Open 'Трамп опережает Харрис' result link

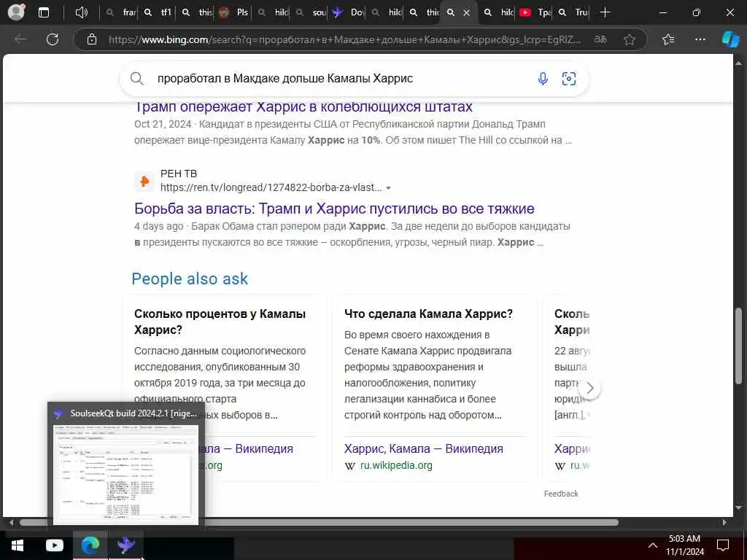click(303, 107)
